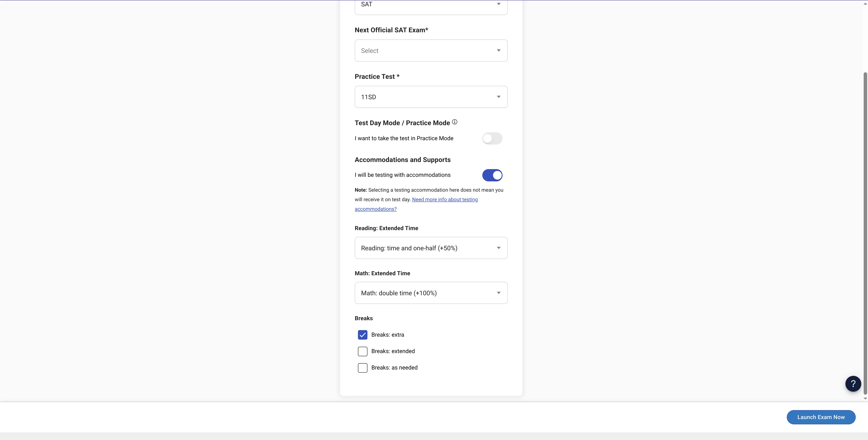Click the Breaks: extended label text

[393, 351]
